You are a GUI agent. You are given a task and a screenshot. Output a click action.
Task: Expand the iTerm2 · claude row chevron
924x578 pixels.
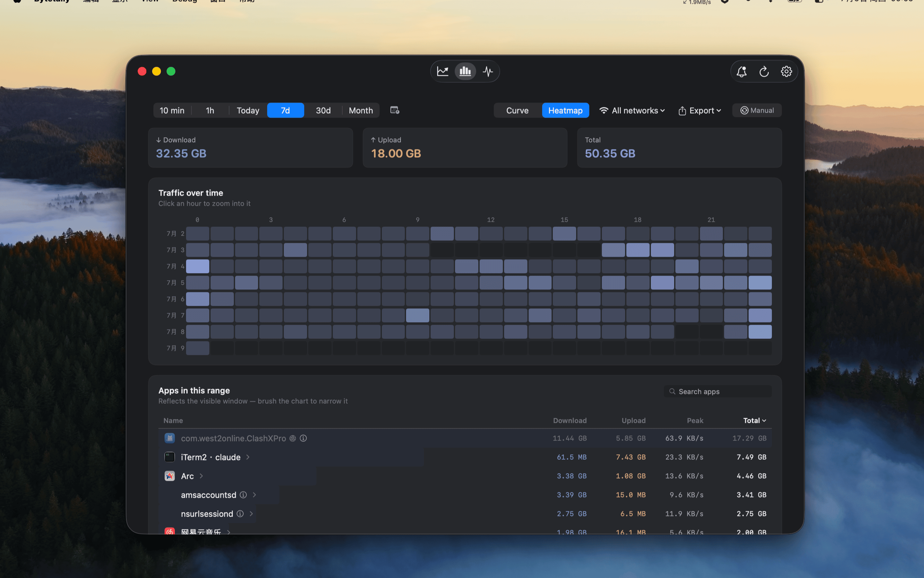coord(248,457)
